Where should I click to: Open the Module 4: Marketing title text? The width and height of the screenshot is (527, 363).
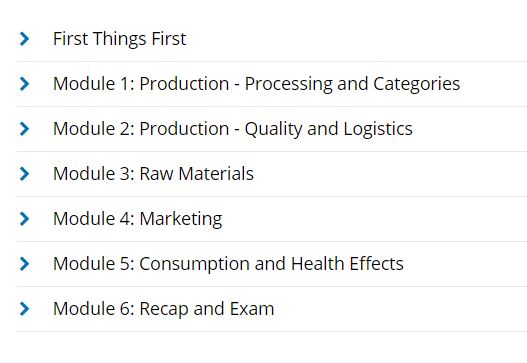click(x=138, y=219)
